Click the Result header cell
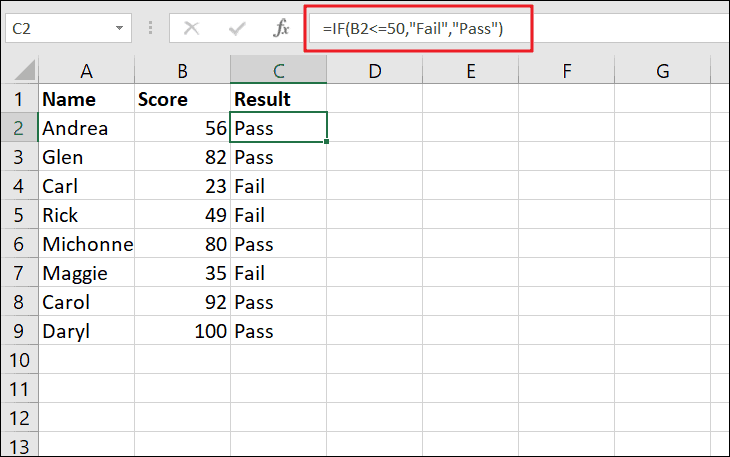This screenshot has height=457, width=730. [x=279, y=99]
